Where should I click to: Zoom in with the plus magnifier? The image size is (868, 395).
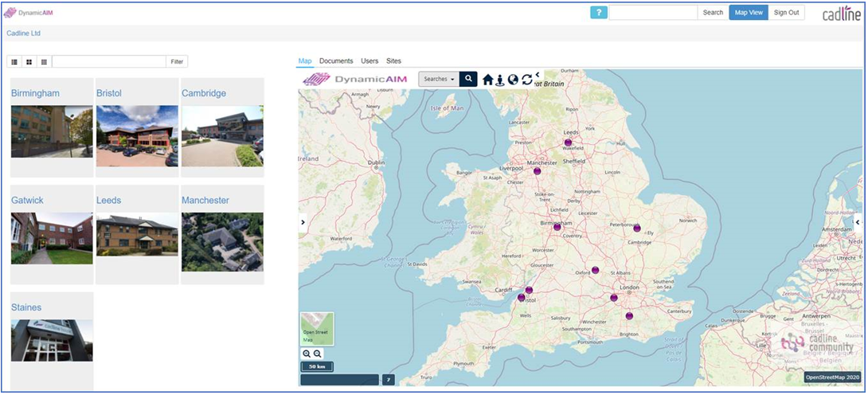tap(307, 354)
